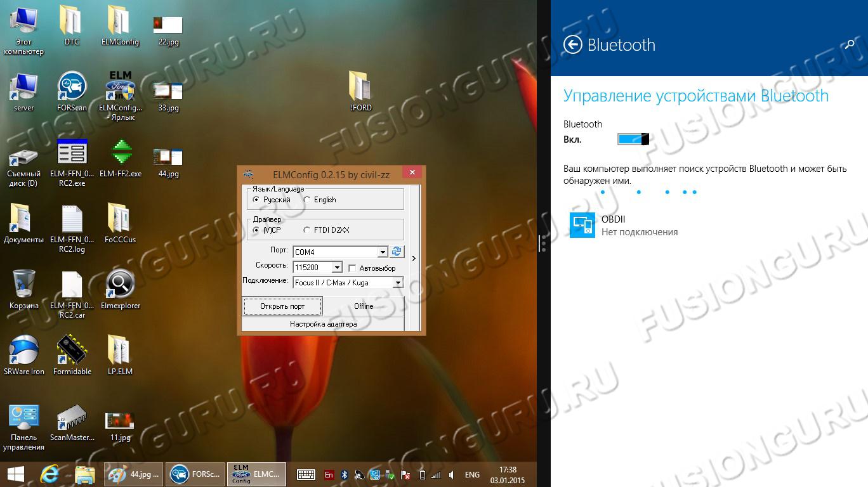This screenshot has width=868, height=487.
Task: Click the red En tray icon
Action: (329, 474)
